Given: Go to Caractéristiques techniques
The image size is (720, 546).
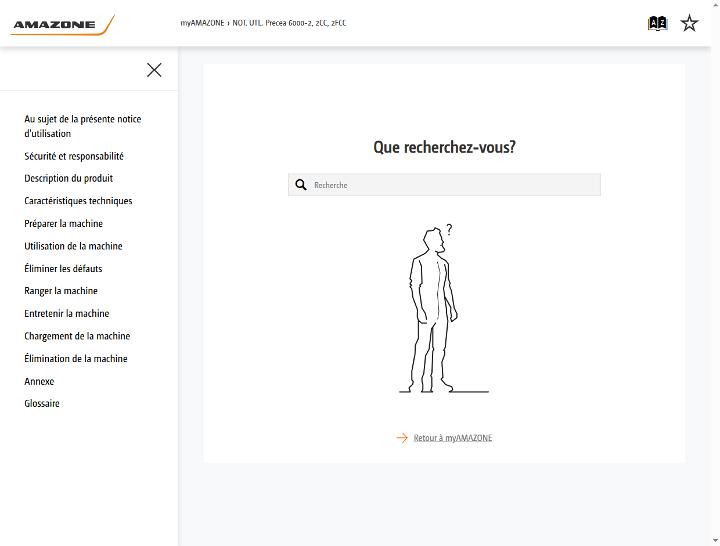Looking at the screenshot, I should click(78, 201).
